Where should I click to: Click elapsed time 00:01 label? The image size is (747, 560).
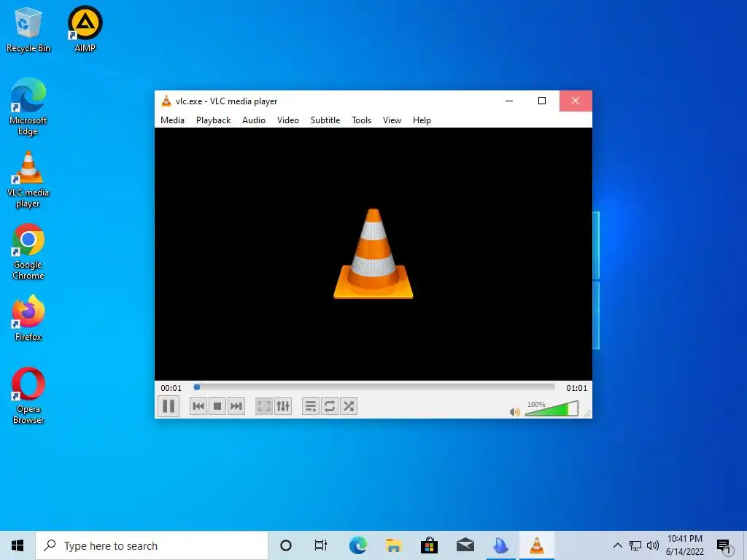pos(171,388)
